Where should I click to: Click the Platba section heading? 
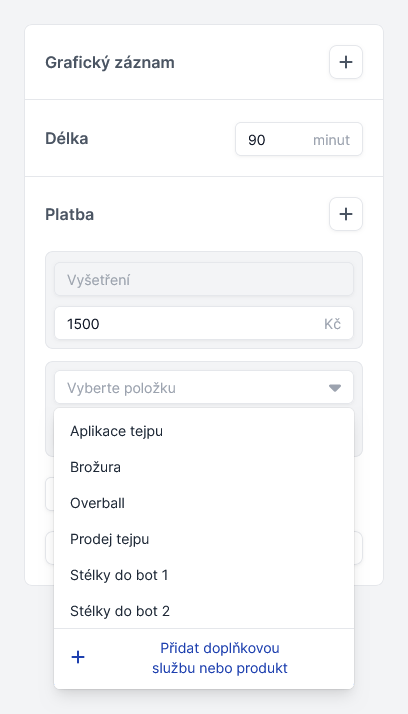point(70,214)
